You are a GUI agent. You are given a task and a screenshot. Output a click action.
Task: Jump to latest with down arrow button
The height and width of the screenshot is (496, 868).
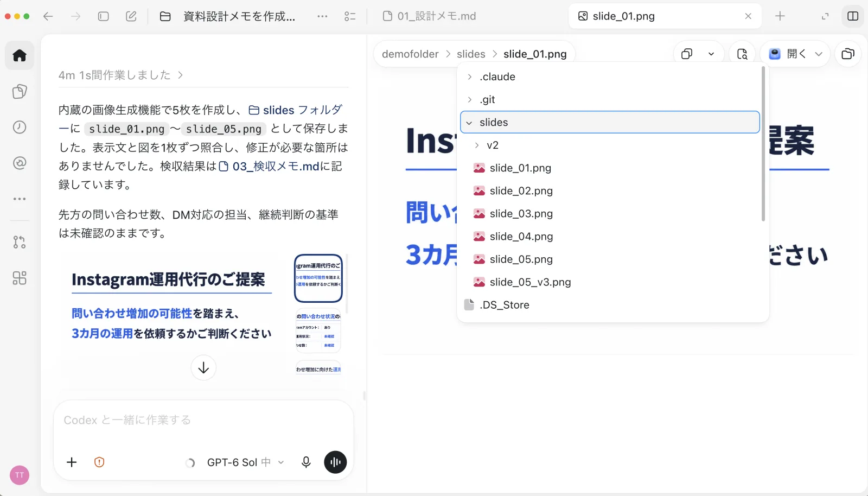pos(203,368)
